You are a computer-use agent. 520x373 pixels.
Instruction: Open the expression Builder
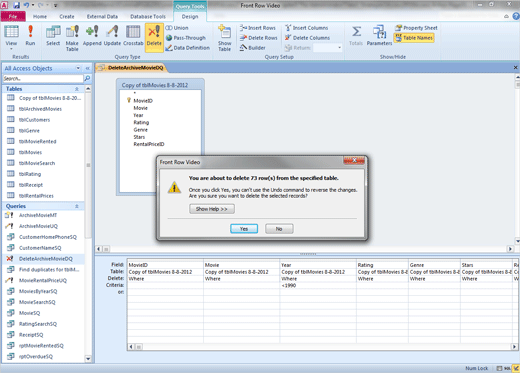(253, 48)
